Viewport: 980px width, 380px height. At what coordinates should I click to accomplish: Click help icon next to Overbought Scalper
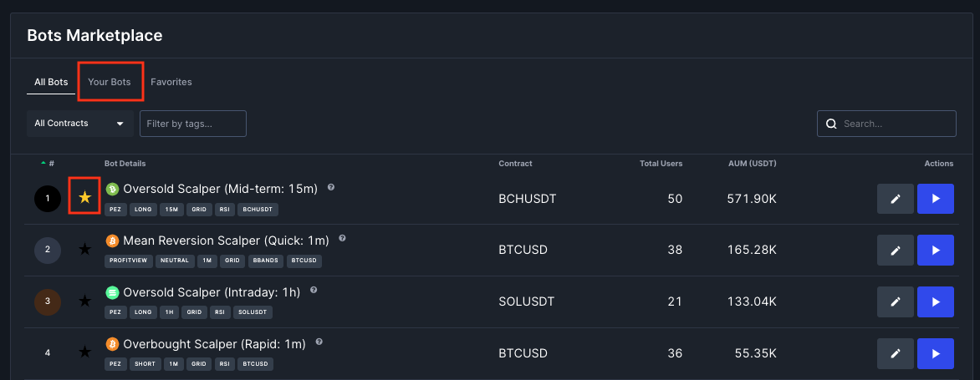[x=319, y=342]
